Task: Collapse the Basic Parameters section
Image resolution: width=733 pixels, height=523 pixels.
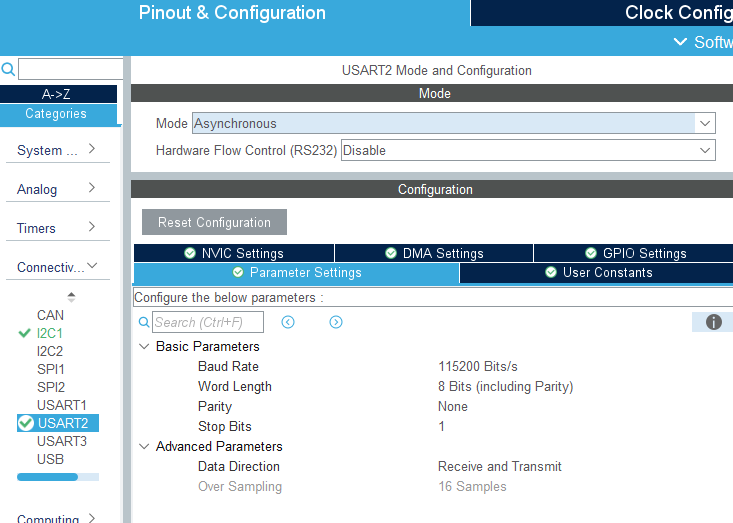Action: tap(144, 346)
